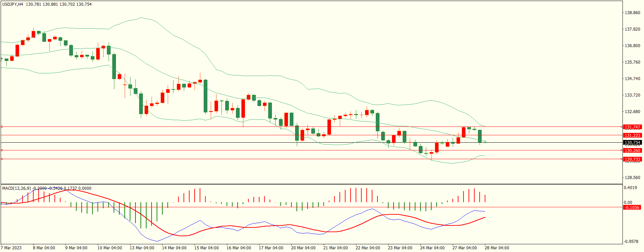Select the 130.260 red price level tag
Screen dimensions: 644x252
632,151
